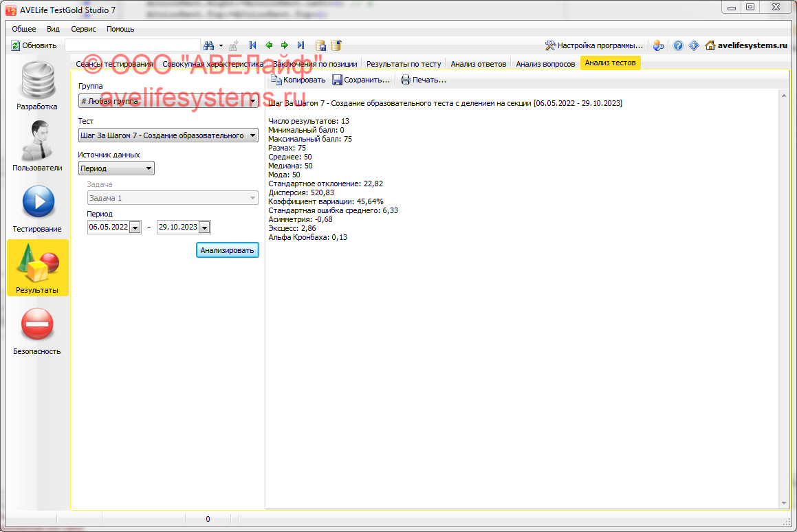Viewport: 797px width, 532px height.
Task: Click the user key login icon
Action: (658, 45)
